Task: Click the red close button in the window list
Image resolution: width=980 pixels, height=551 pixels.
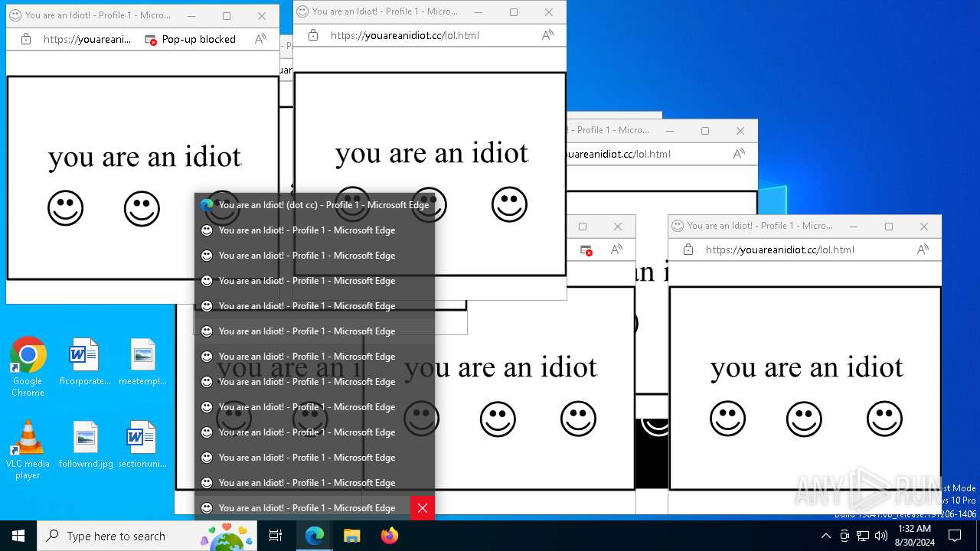Action: pyautogui.click(x=423, y=508)
